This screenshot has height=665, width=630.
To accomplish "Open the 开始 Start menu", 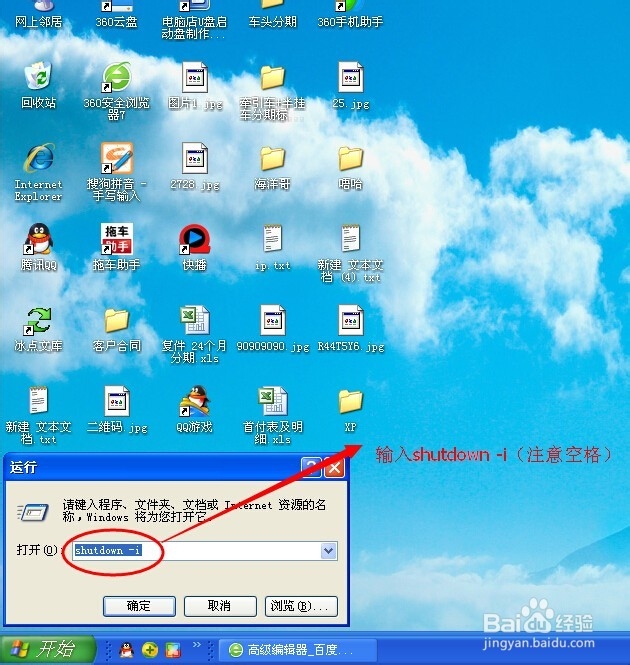I will (x=46, y=649).
